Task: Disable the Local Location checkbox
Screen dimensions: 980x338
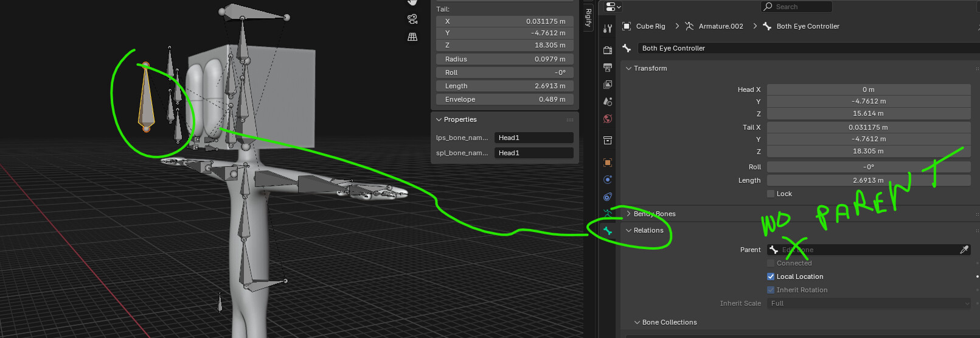Action: click(771, 276)
